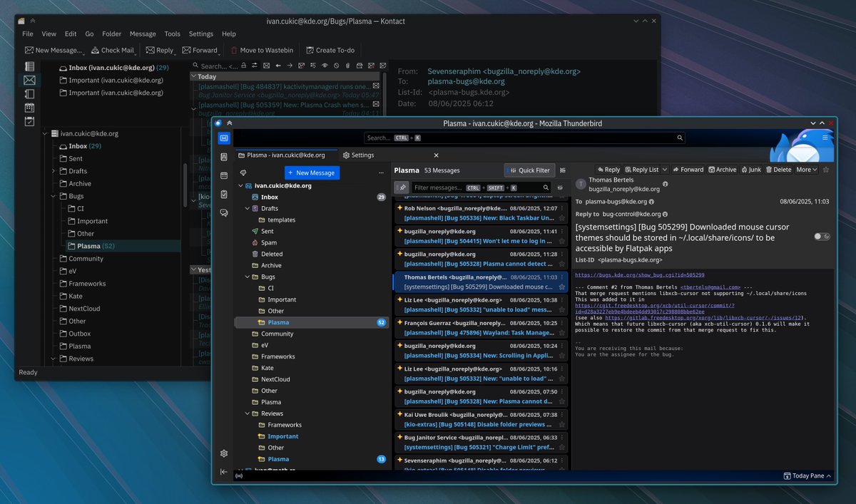Open Mail space in Thunderbird sidebar
This screenshot has height=504, width=856.
click(x=224, y=138)
